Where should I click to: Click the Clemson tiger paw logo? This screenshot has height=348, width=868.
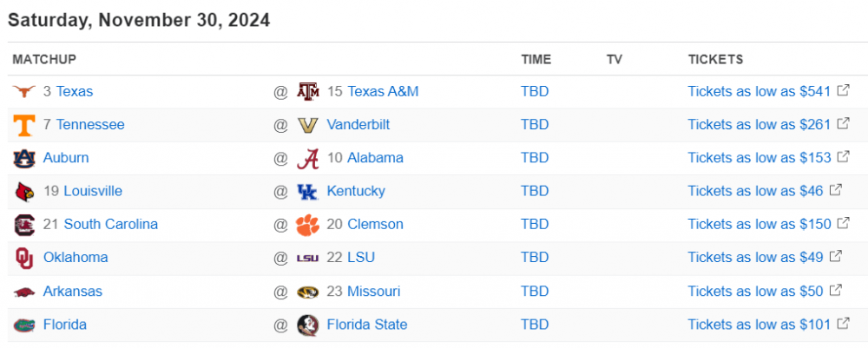(307, 225)
